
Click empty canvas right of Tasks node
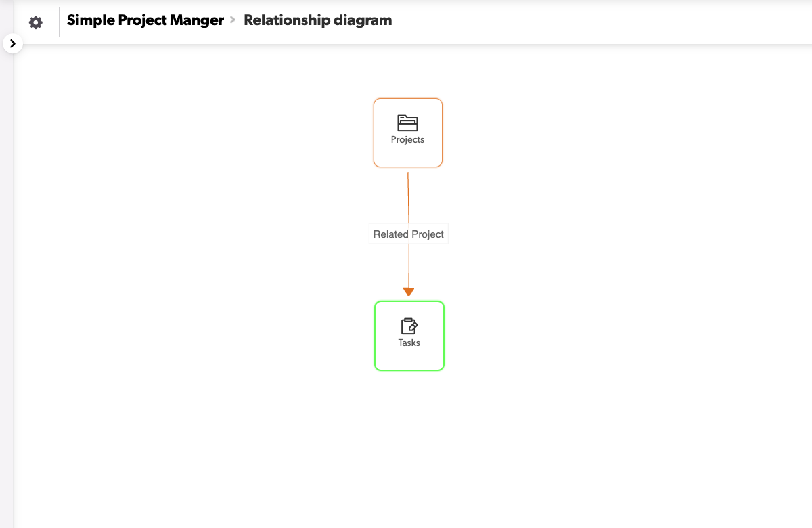click(575, 336)
